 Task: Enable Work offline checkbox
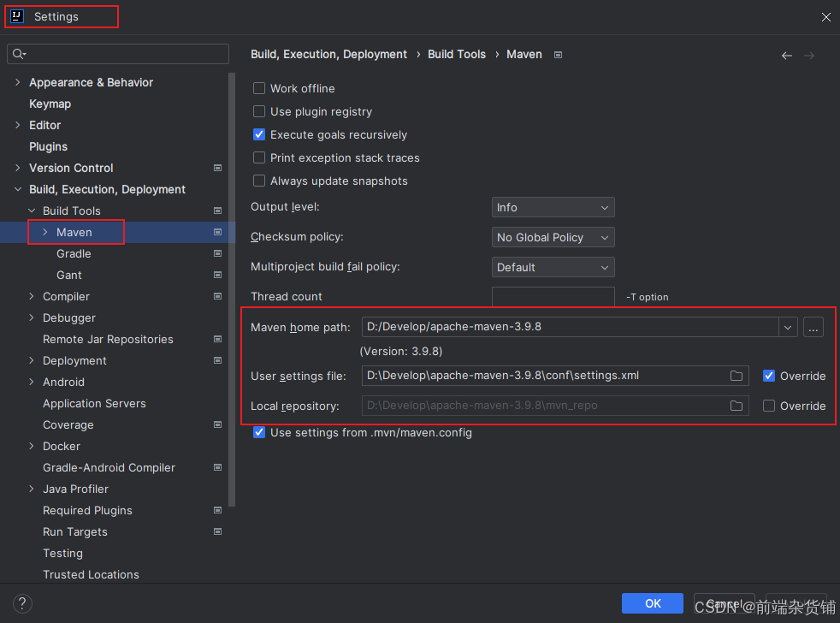click(x=258, y=88)
